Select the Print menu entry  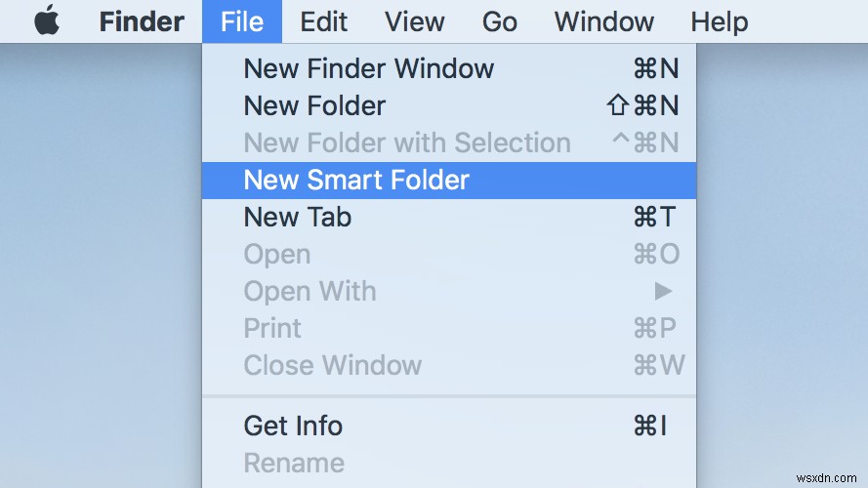[272, 328]
